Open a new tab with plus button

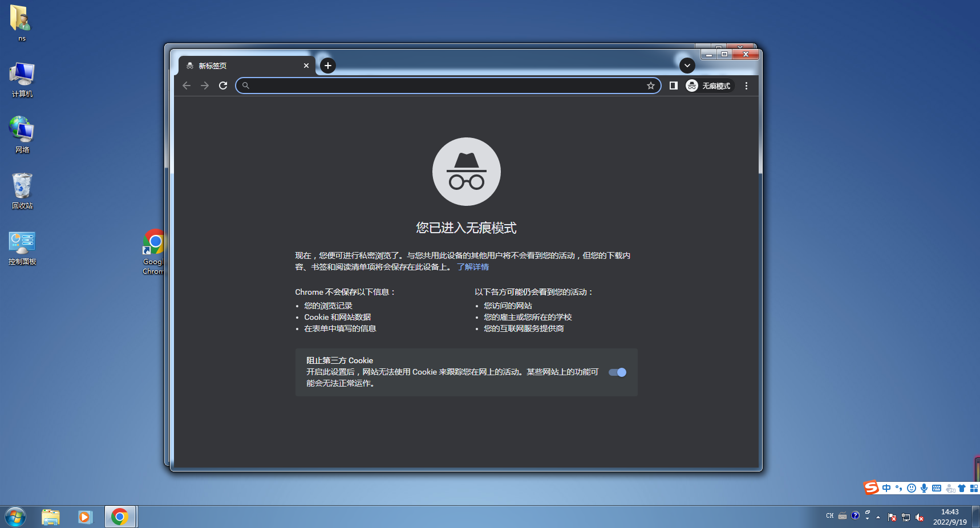click(x=327, y=66)
